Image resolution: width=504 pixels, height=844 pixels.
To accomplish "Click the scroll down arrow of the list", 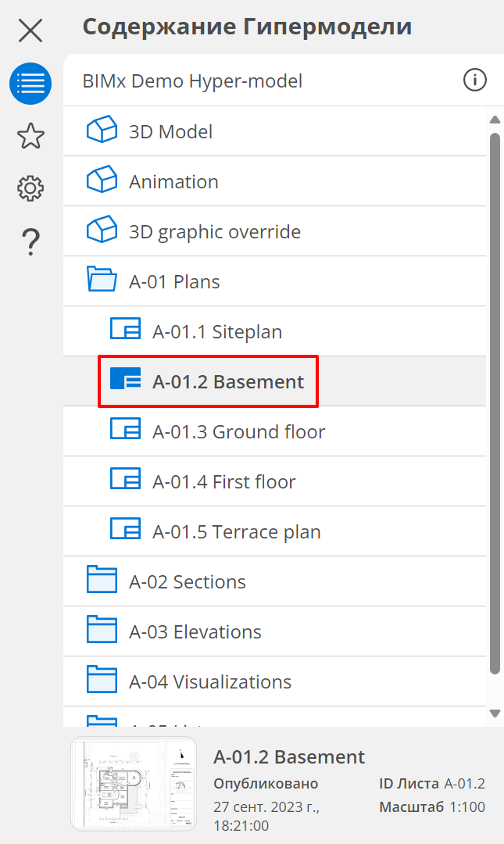I will point(495,713).
